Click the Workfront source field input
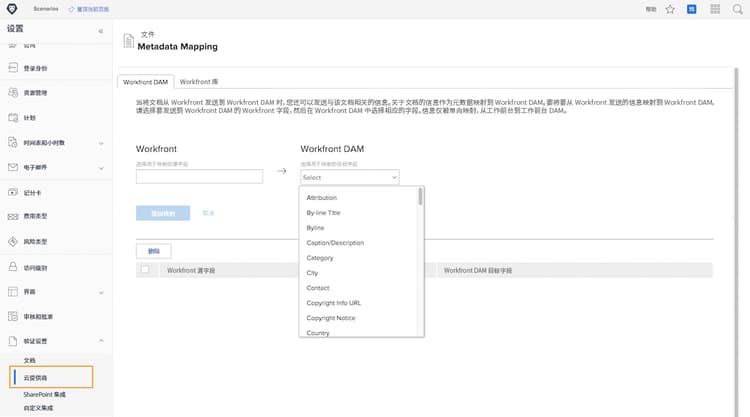Image resolution: width=750 pixels, height=417 pixels. [199, 176]
